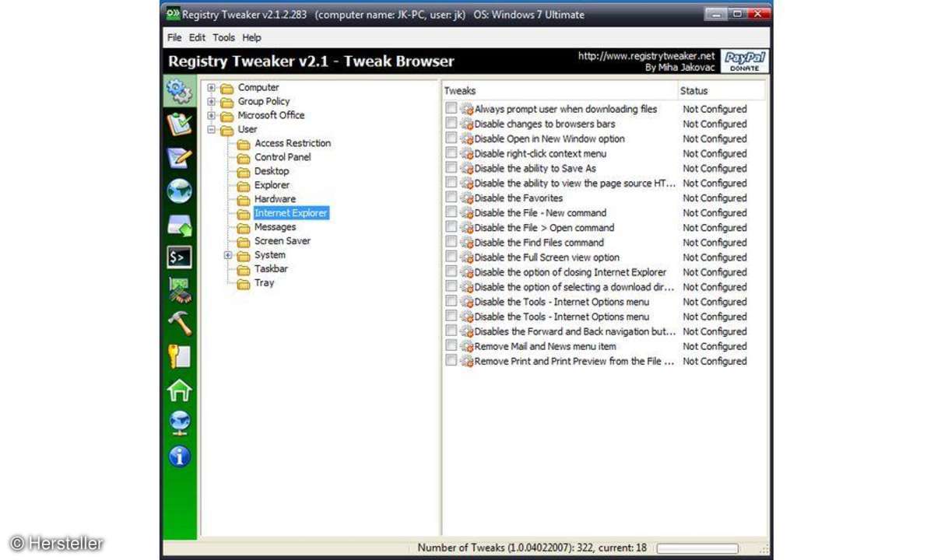Click gear icon beside Disable the Find Files command

(467, 243)
